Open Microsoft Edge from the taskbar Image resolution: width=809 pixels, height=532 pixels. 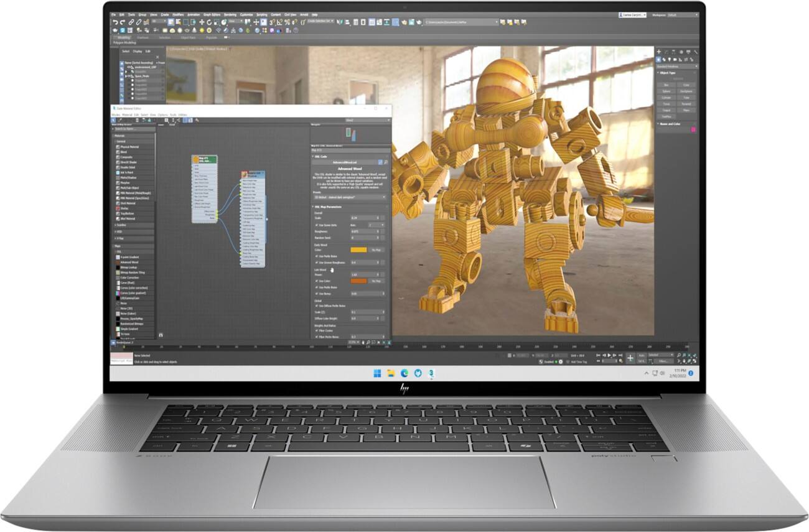point(404,373)
